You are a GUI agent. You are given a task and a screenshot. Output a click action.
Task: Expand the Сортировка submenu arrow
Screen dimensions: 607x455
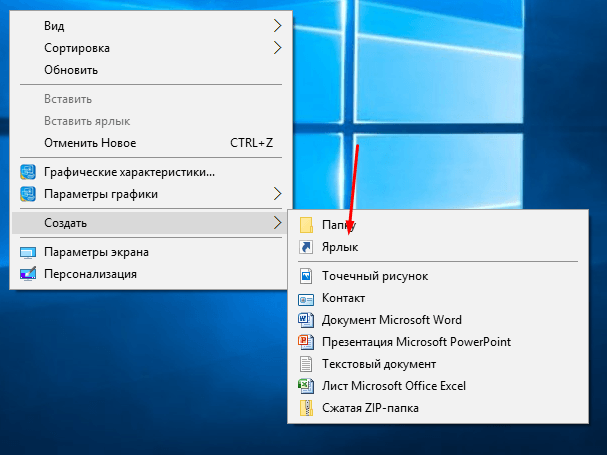coord(278,48)
